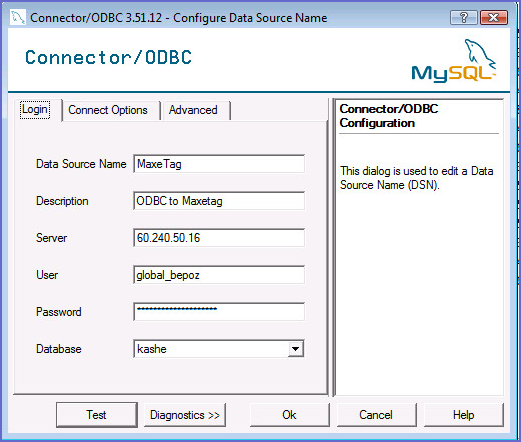Click the large Connector/ODBC banner title
521x442 pixels.
click(x=109, y=57)
